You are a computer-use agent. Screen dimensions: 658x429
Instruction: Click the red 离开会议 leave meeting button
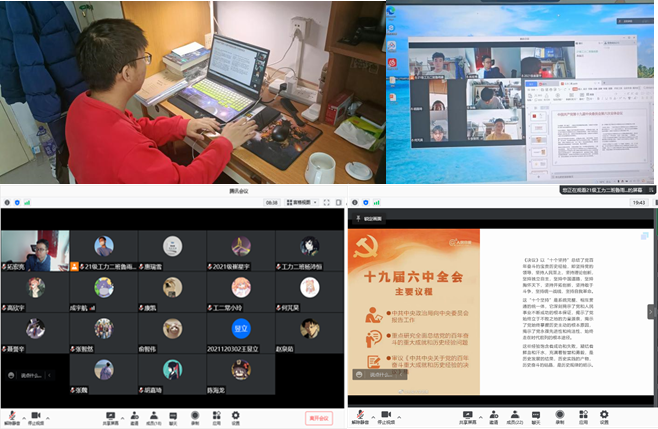click(319, 417)
